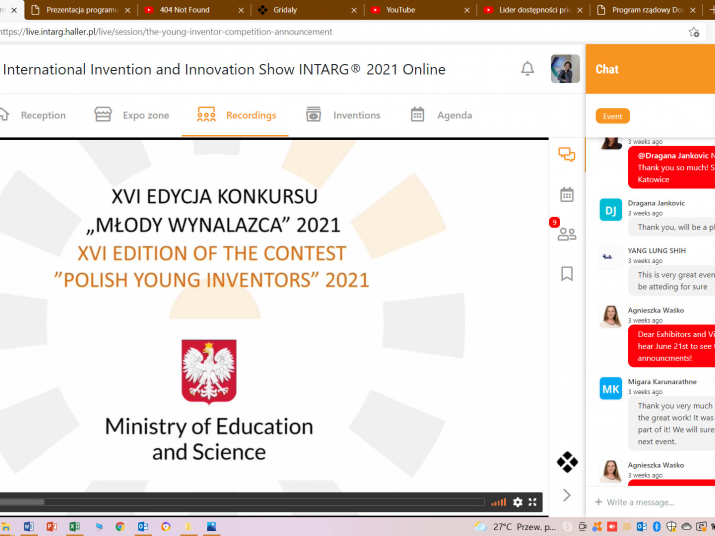Select the Event chat filter chip

[x=612, y=116]
